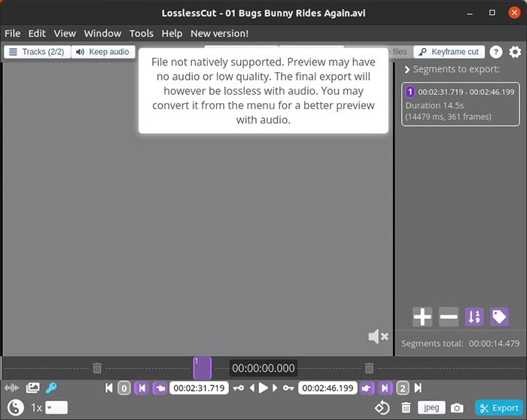Screen dimensions: 527x420
Task: Select next segment button labeled 2
Action: tap(403, 388)
